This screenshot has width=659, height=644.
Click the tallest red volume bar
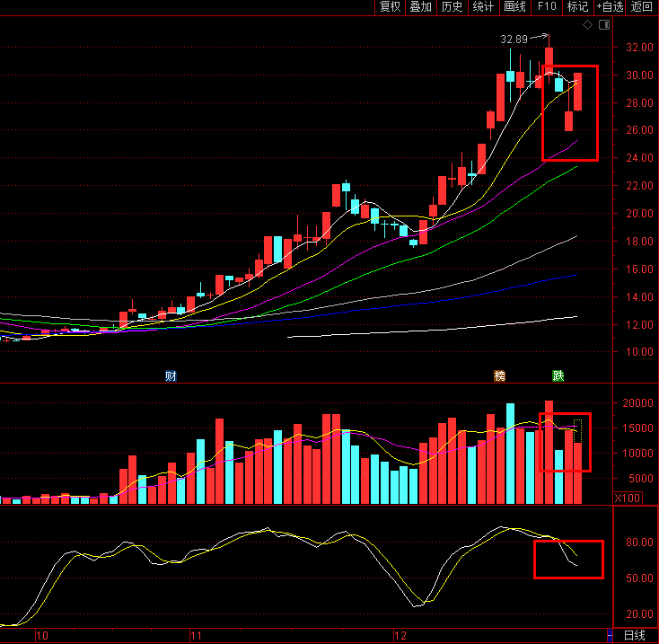(x=549, y=452)
